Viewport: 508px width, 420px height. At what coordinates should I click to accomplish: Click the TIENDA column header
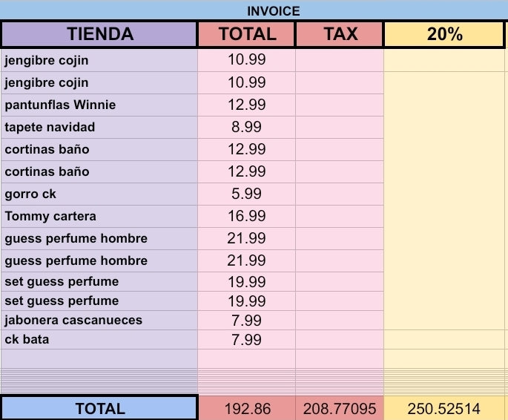99,34
